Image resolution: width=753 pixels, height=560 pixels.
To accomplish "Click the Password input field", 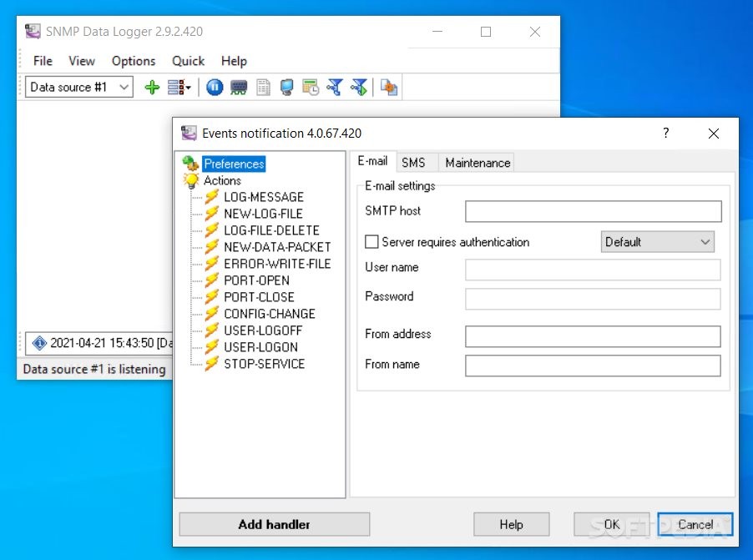I will [x=593, y=299].
